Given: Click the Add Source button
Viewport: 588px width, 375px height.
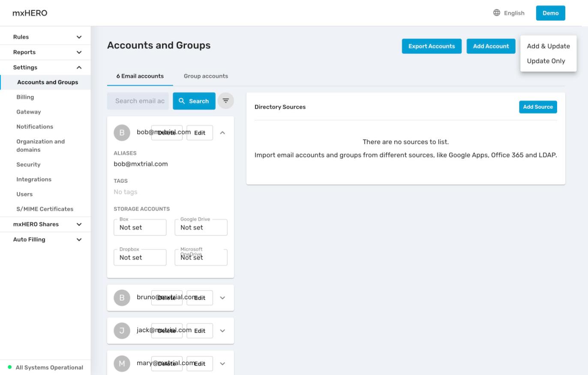Looking at the screenshot, I should pos(538,107).
